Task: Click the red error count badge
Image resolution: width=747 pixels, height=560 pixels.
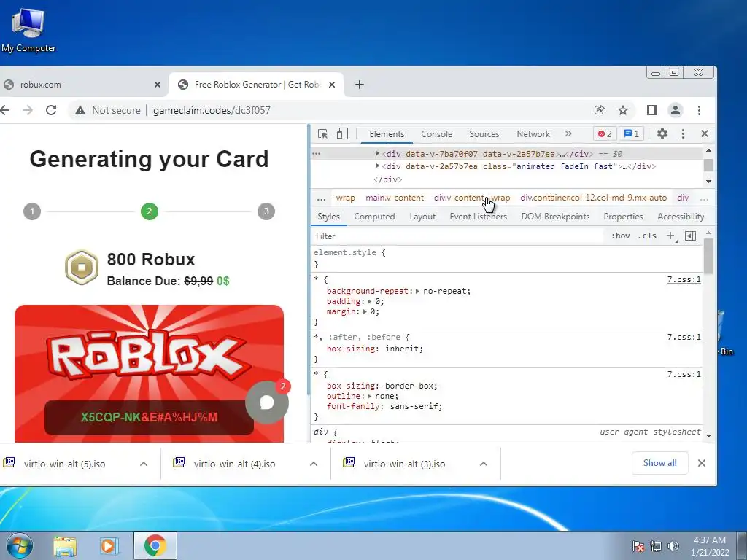Action: (605, 134)
